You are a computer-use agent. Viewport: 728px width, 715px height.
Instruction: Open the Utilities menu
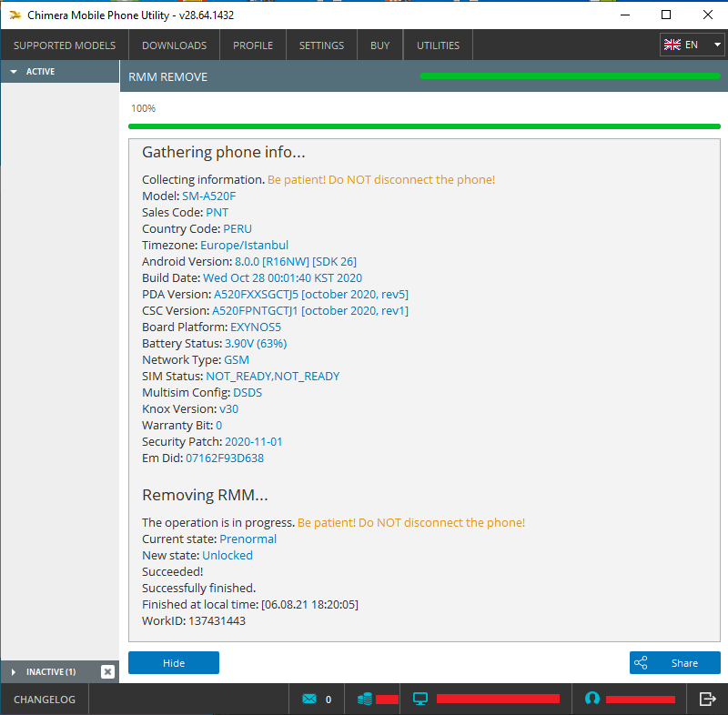coord(438,45)
